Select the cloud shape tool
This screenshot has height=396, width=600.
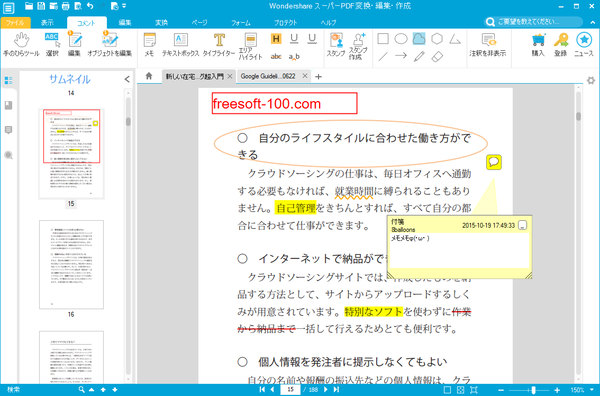pos(419,39)
